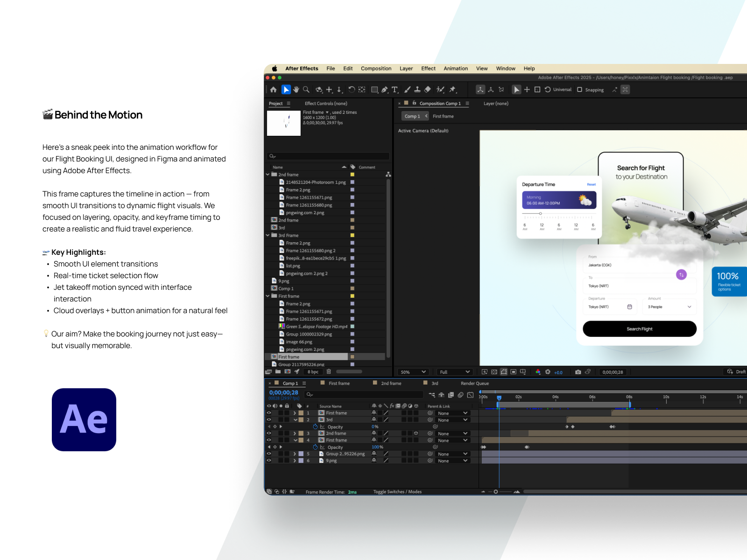Select the Type (T) tool
This screenshot has height=560, width=747.
tap(395, 90)
